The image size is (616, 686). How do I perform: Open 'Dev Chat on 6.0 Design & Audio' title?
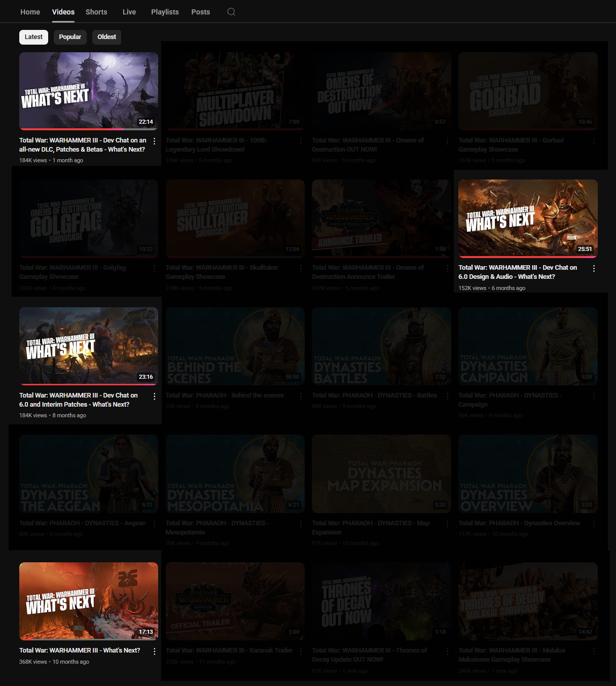[518, 272]
